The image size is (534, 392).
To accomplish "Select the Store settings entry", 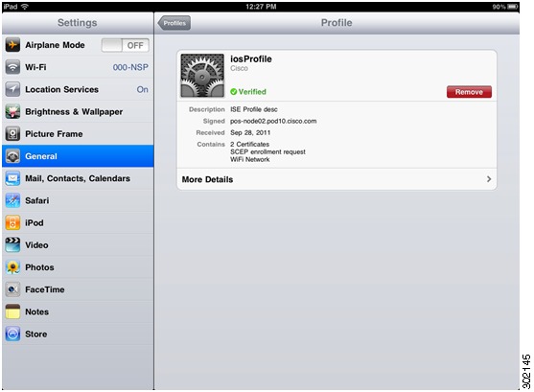I will 78,334.
